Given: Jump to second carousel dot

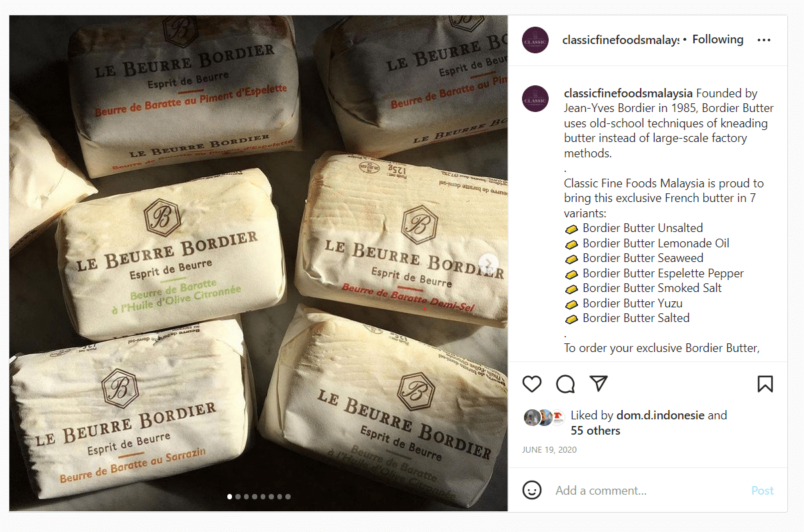Looking at the screenshot, I should 239,497.
